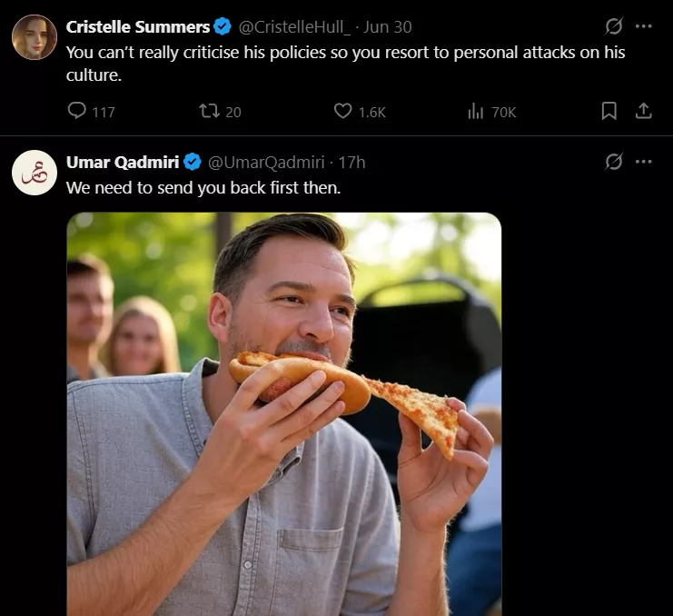The height and width of the screenshot is (616, 673).
Task: Click Grok icon on Umar Qadmiri's tweet
Action: click(614, 162)
